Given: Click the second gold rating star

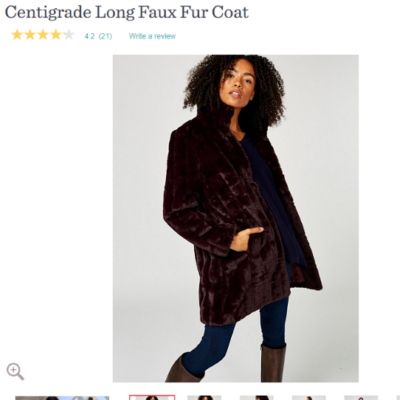Looking at the screenshot, I should pos(30,35).
